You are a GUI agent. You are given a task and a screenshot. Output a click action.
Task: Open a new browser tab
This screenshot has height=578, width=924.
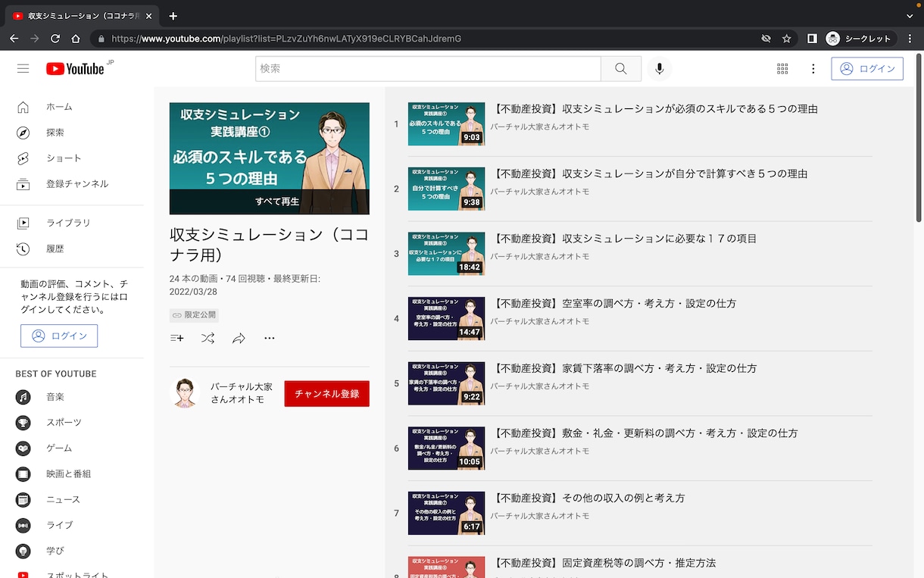click(173, 16)
